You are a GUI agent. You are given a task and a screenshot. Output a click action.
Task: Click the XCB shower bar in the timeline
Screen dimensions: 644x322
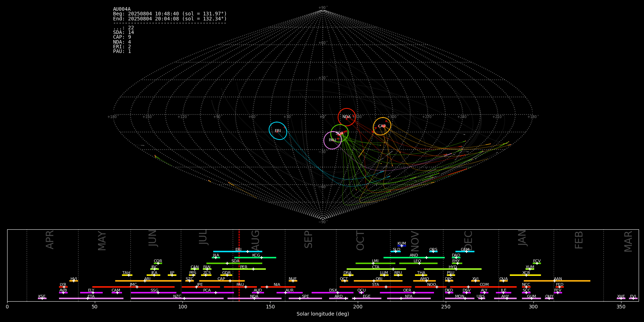tap(525, 275)
